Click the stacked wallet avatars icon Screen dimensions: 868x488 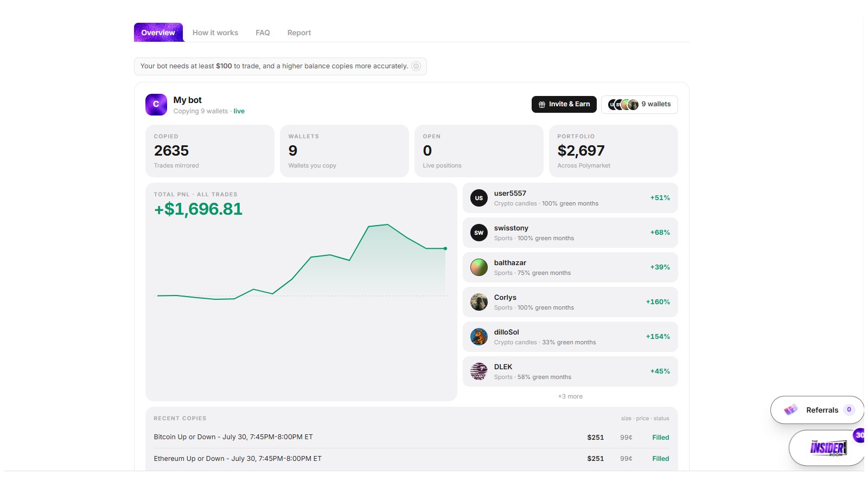coord(623,105)
